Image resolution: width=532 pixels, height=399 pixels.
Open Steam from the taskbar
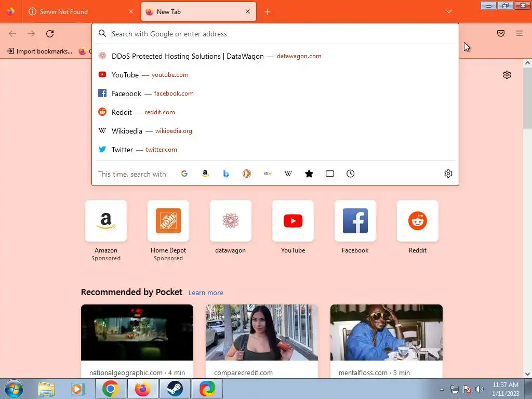click(175, 389)
